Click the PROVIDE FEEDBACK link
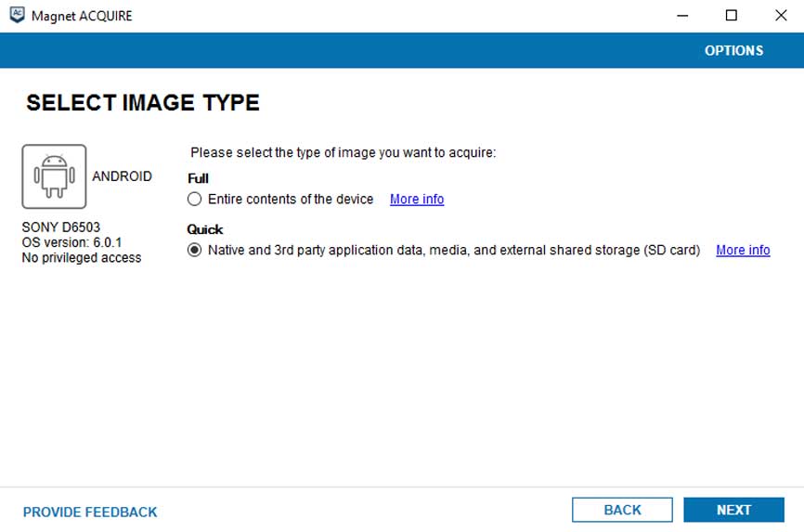The width and height of the screenshot is (804, 532). coord(90,512)
